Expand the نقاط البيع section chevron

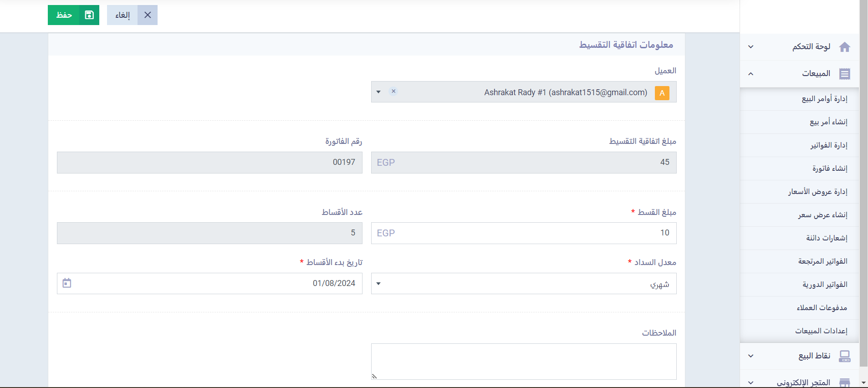(751, 356)
